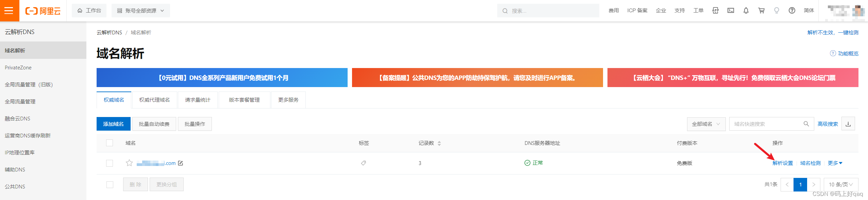
Task: Go to previous page arrow
Action: [x=787, y=184]
